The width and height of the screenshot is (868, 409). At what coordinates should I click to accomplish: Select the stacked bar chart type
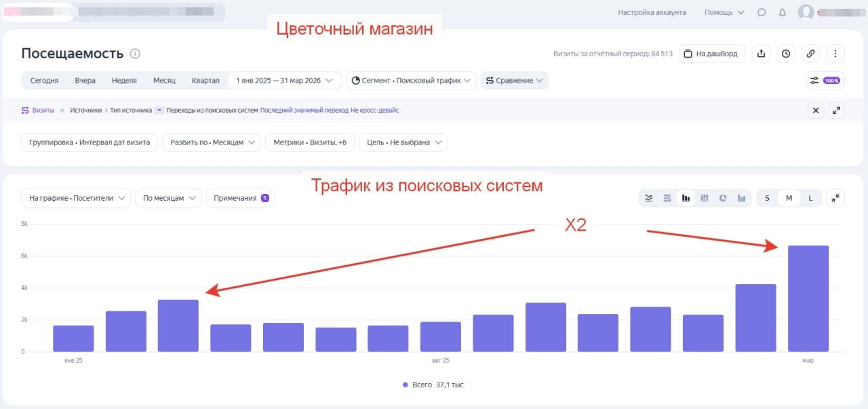pos(705,198)
